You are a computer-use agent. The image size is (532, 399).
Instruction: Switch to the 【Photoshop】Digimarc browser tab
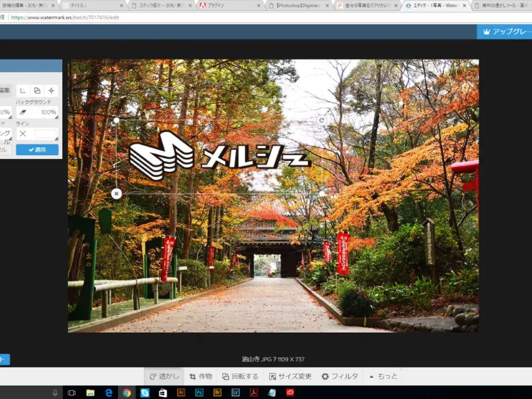pos(298,5)
